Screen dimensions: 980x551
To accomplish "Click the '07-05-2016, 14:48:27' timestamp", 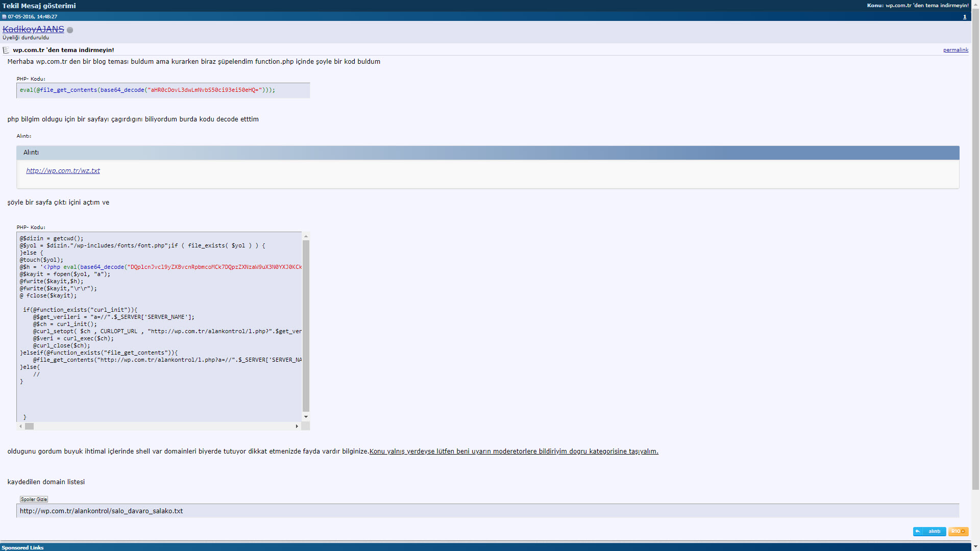I will tap(33, 17).
